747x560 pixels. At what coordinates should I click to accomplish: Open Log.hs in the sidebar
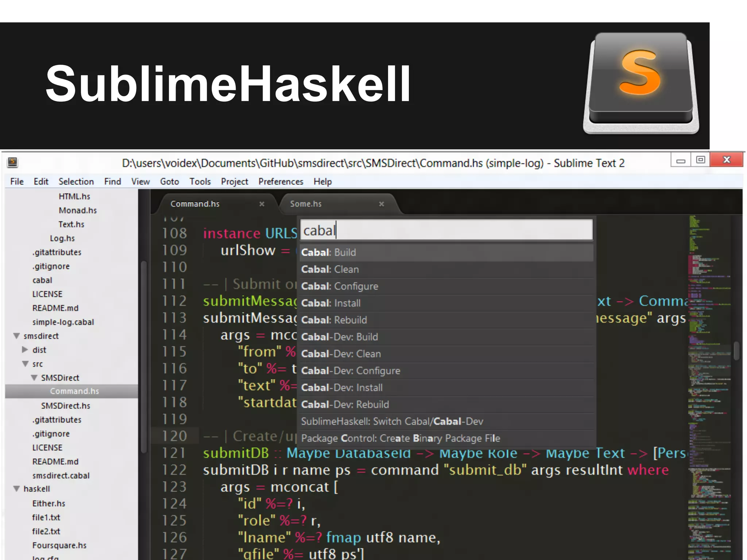coord(62,238)
